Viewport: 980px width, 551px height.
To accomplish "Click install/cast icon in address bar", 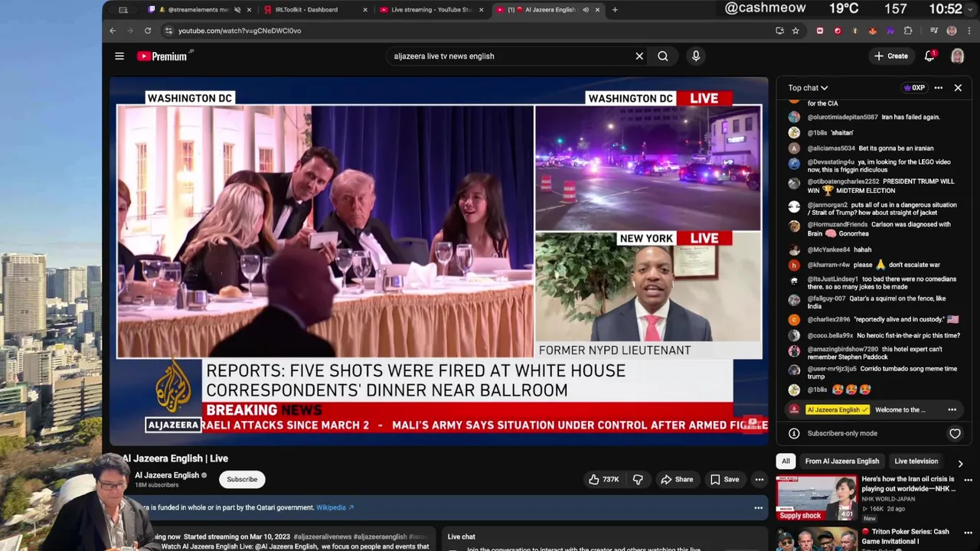I will (x=779, y=31).
